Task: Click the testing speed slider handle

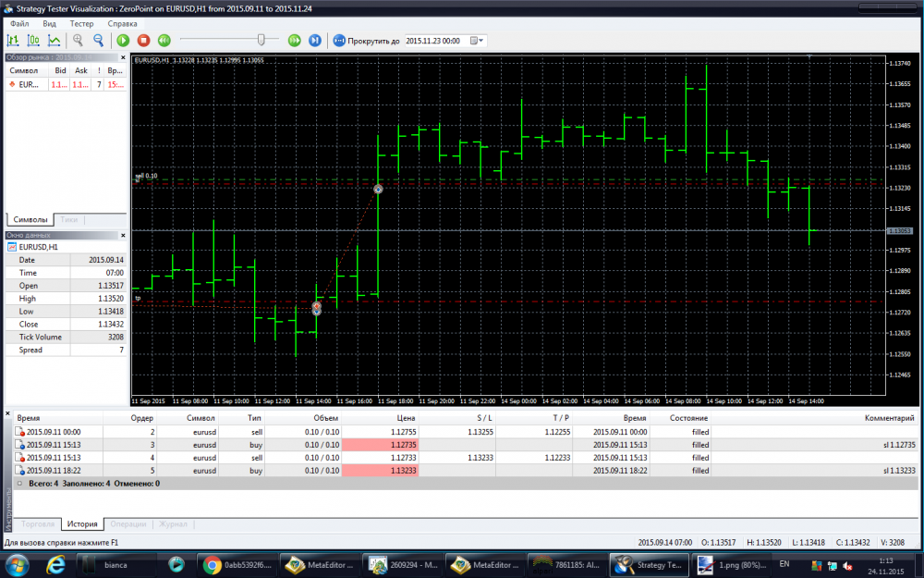Action: [261, 40]
